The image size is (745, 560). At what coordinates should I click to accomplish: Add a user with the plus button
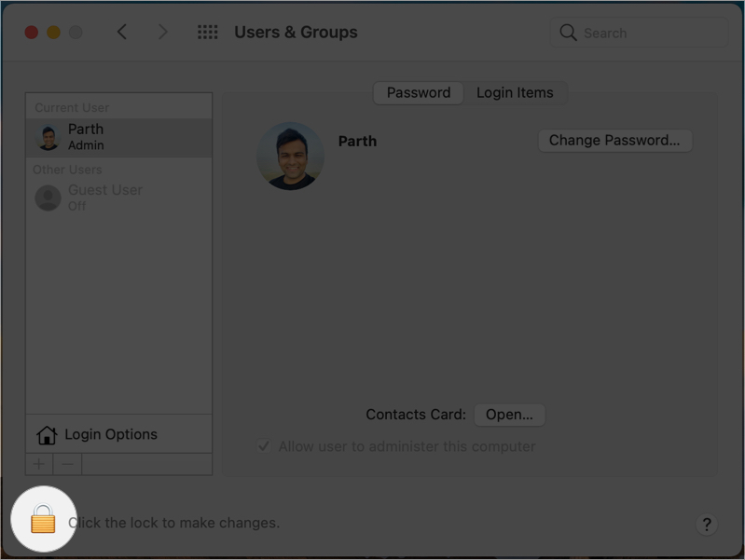39,464
